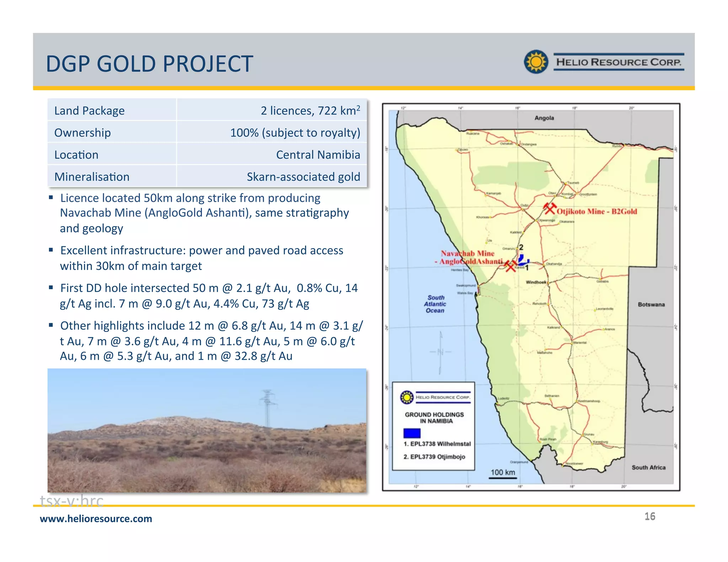Click the page number 16
Screen dimensions: 728x562
(x=650, y=516)
